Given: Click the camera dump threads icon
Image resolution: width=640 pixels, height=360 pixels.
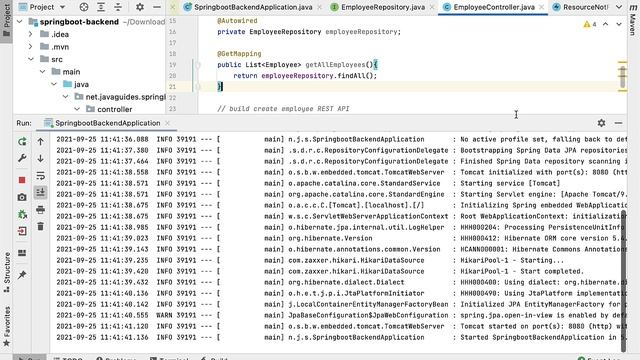Looking at the screenshot, I should click(22, 197).
